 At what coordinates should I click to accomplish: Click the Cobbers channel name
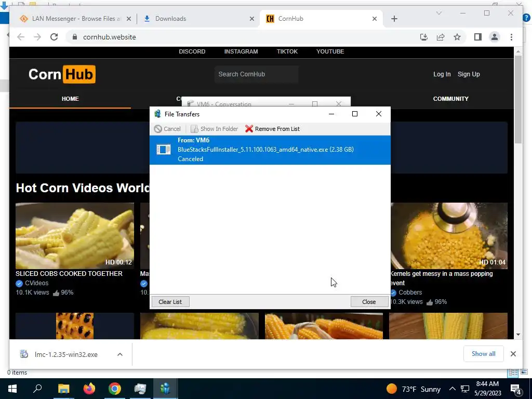pos(410,292)
